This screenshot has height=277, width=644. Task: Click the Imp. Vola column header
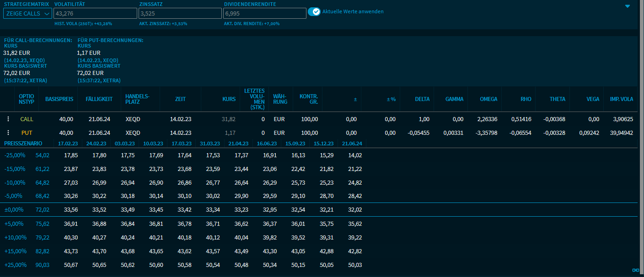point(621,99)
